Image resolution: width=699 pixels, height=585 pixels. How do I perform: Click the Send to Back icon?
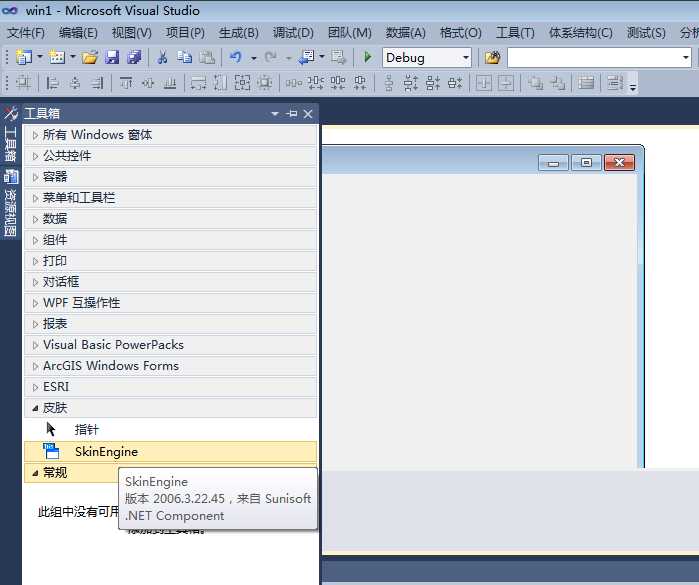[557, 83]
